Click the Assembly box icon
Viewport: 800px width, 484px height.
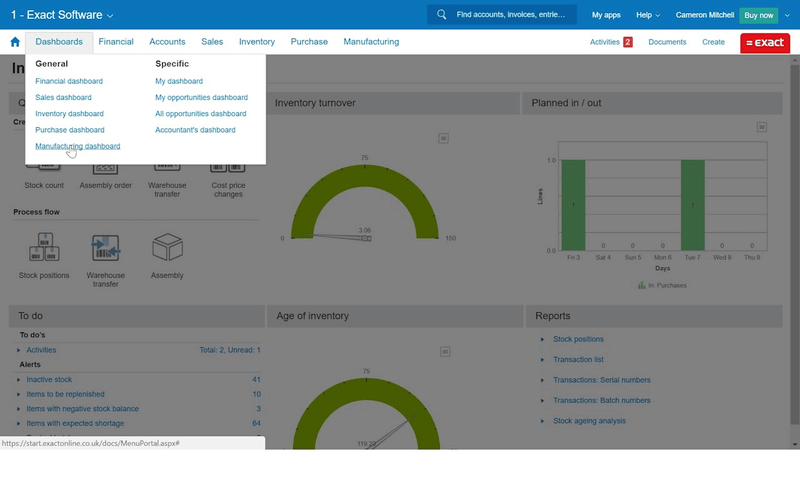[167, 248]
